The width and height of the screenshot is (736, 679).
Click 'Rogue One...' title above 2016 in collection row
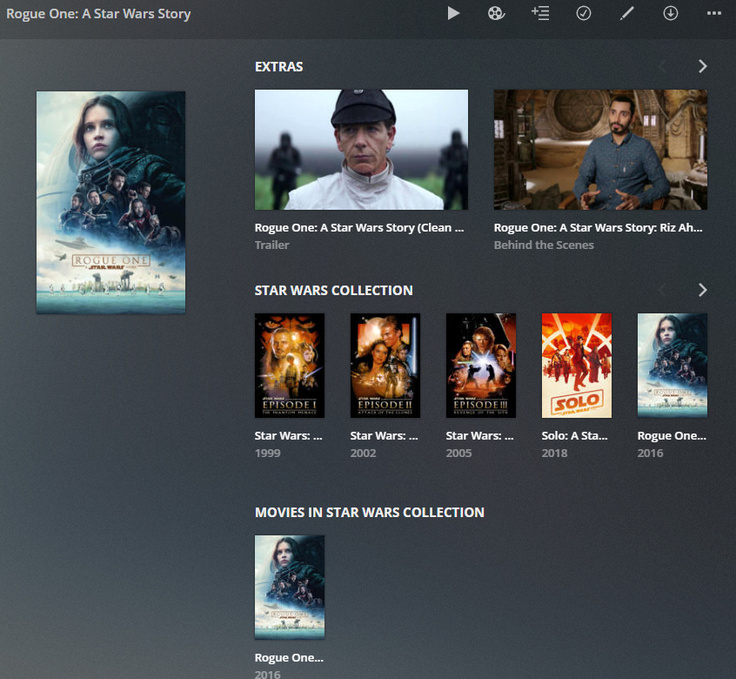click(x=672, y=436)
